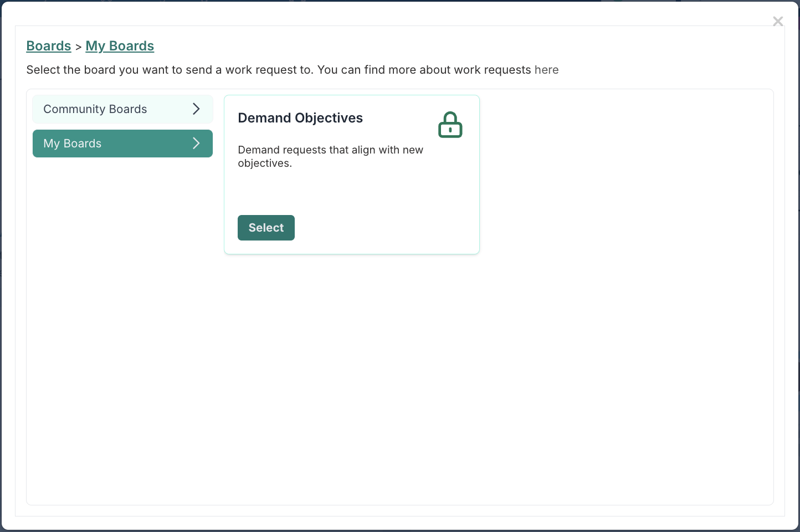Click the 'Community Boards' label text
The height and width of the screenshot is (532, 800).
click(95, 109)
